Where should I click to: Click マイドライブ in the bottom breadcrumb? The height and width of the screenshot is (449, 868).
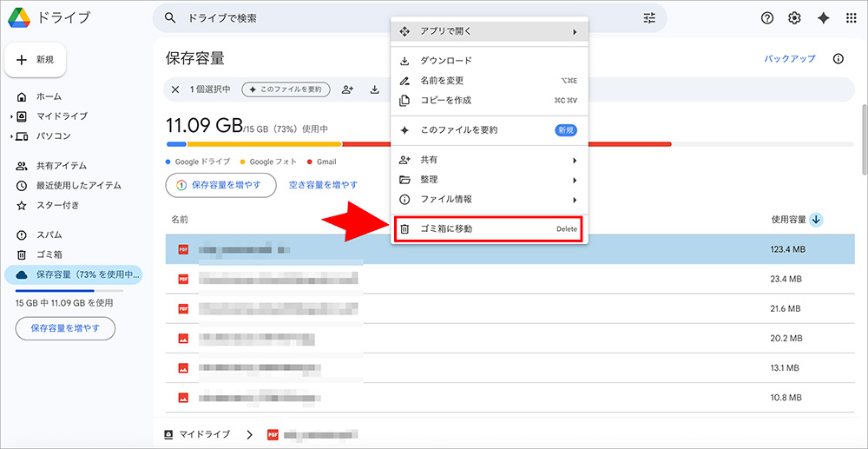tap(204, 434)
